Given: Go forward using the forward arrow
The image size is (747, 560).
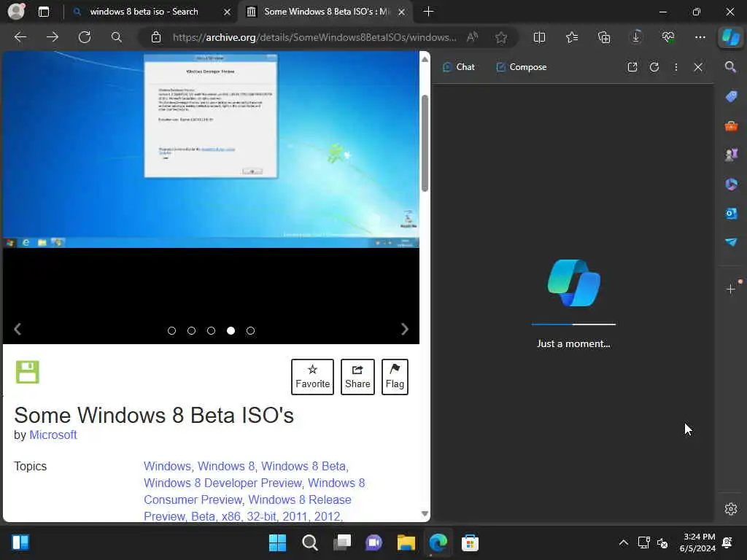Looking at the screenshot, I should [53, 37].
